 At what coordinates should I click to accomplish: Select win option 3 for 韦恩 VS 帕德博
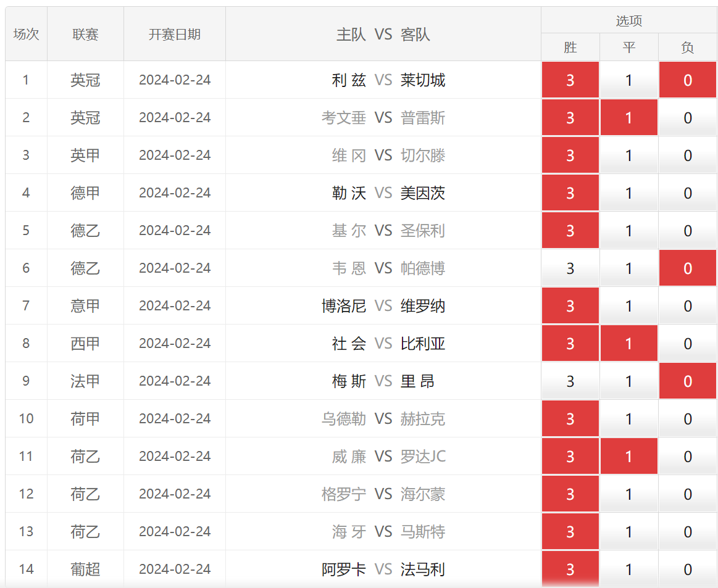point(570,268)
